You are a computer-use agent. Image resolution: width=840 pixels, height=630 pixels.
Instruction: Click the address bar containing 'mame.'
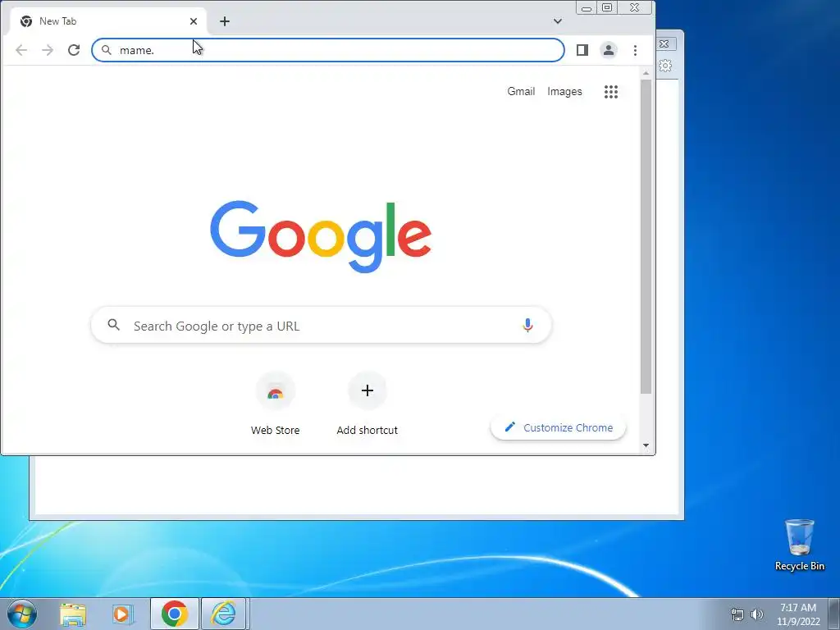pyautogui.click(x=328, y=50)
